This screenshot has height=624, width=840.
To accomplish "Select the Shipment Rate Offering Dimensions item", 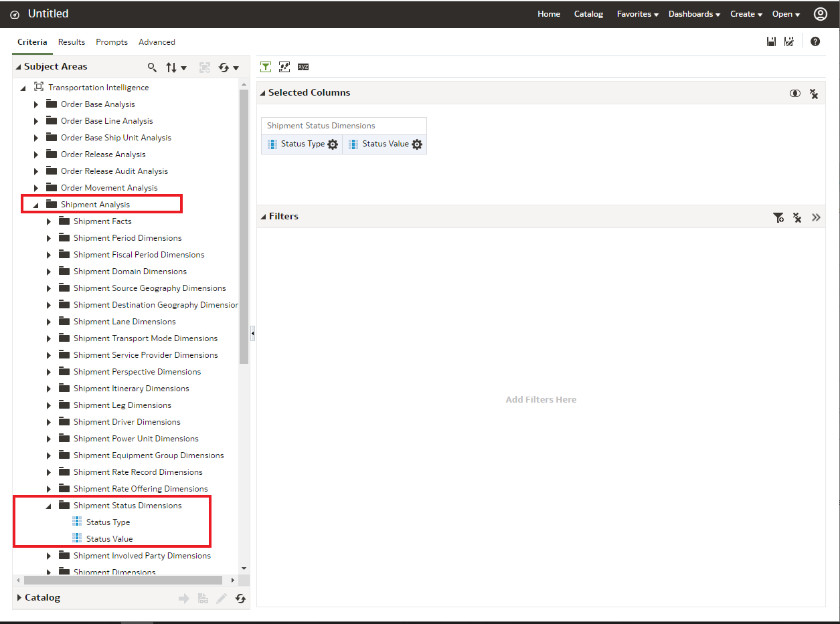I will coord(141,489).
